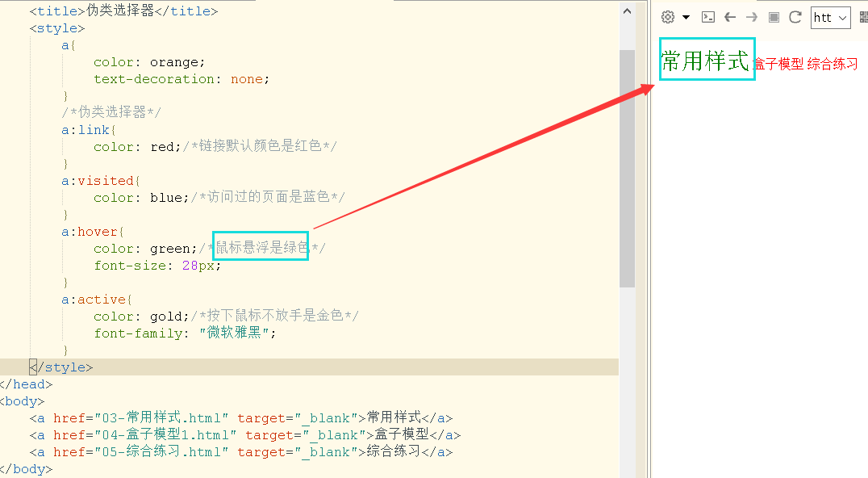Image resolution: width=868 pixels, height=478 pixels.
Task: Click the 'color: blue;' code line
Action: click(x=142, y=198)
